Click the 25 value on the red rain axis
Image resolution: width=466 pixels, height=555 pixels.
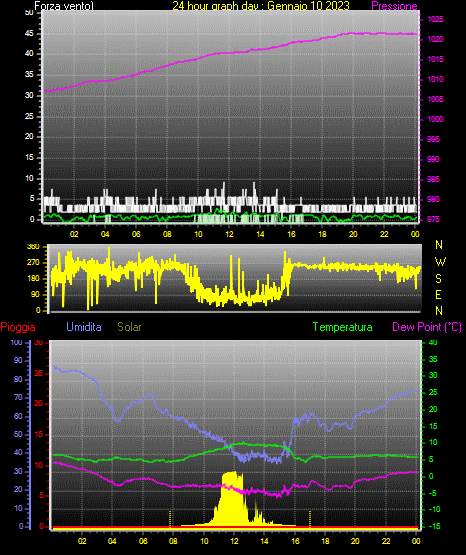click(x=39, y=373)
